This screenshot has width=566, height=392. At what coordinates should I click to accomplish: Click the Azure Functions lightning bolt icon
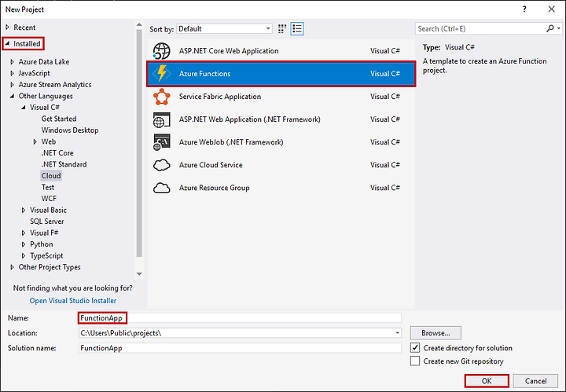161,74
